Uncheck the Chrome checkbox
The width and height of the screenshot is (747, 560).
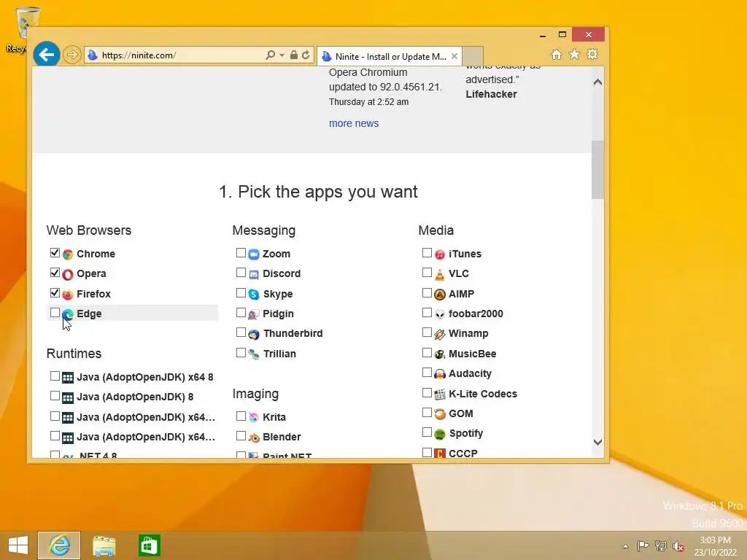pyautogui.click(x=55, y=253)
